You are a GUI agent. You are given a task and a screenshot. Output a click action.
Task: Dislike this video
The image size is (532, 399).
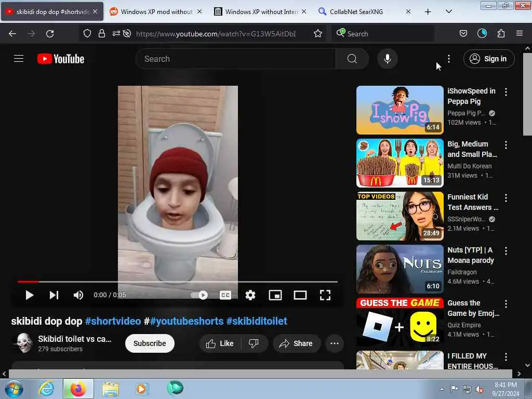254,343
